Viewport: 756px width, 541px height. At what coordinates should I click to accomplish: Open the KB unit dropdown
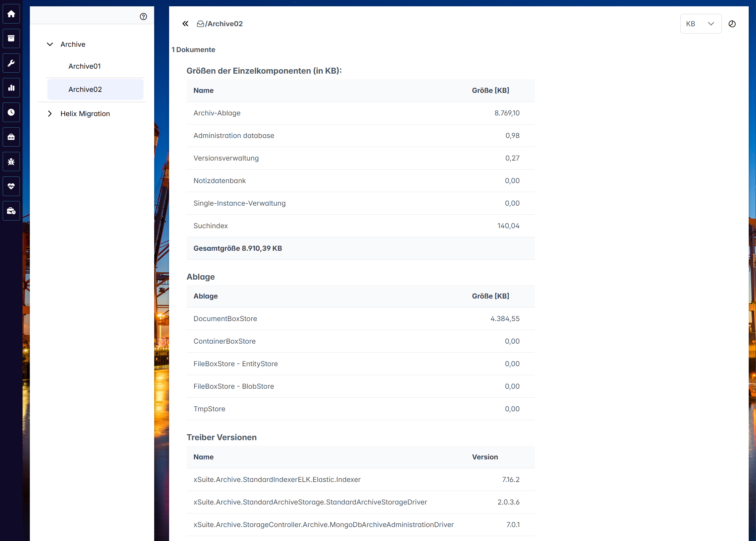700,24
